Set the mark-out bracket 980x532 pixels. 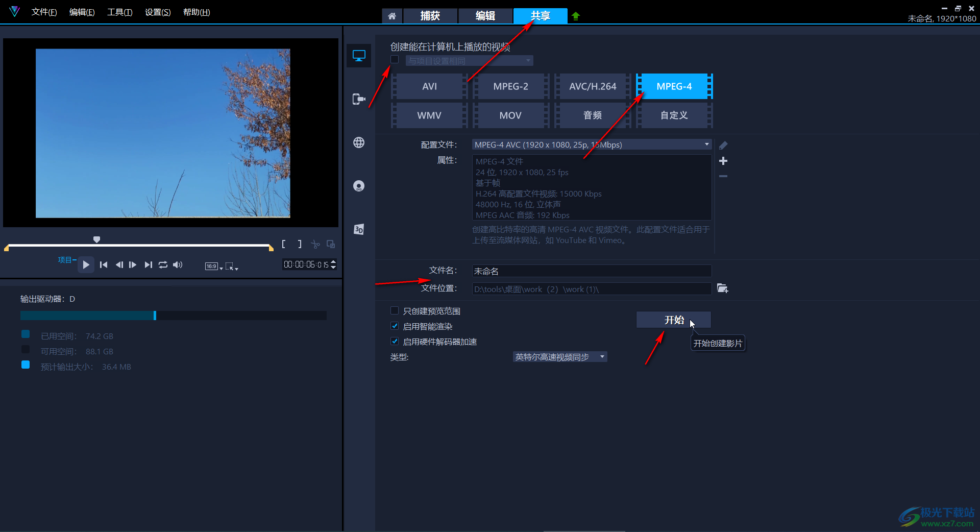[300, 244]
